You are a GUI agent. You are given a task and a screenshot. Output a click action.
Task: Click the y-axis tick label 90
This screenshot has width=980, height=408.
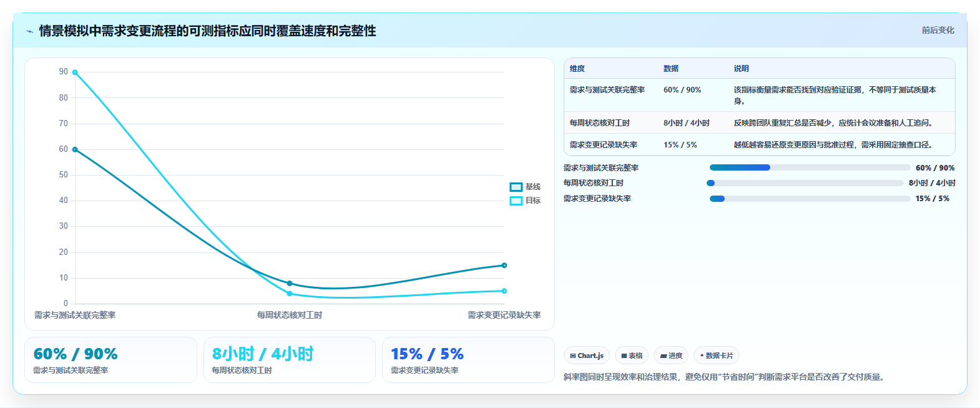[64, 72]
